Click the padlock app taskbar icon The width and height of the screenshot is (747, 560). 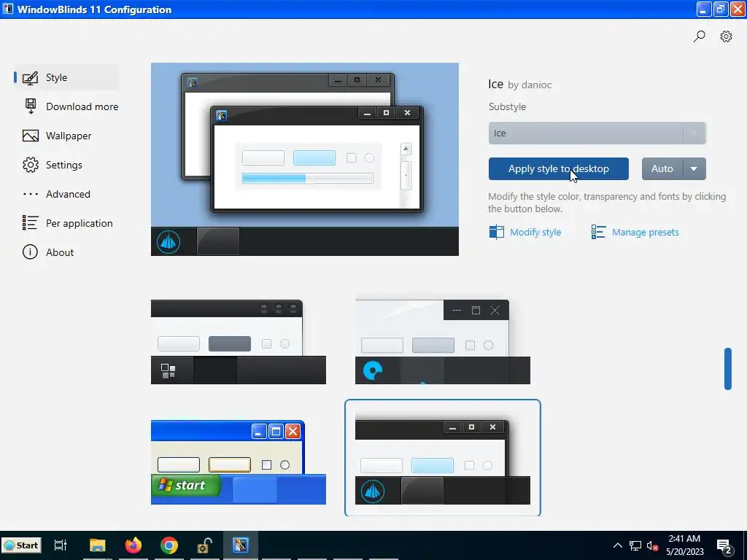tap(205, 545)
